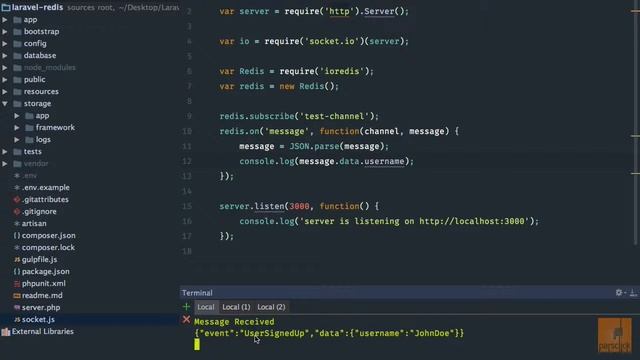This screenshot has width=640, height=360.
Task: Click the editor vertical scrollbar
Action: point(635,122)
